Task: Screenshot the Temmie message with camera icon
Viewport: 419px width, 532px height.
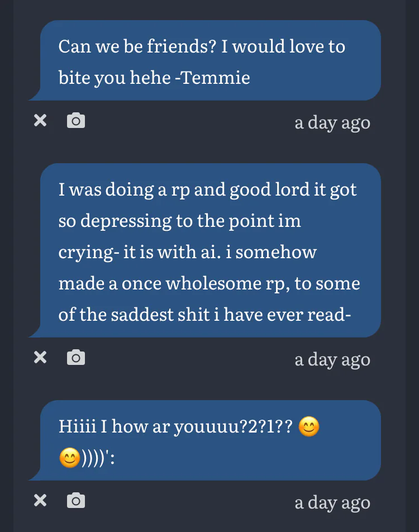Action: 76,120
